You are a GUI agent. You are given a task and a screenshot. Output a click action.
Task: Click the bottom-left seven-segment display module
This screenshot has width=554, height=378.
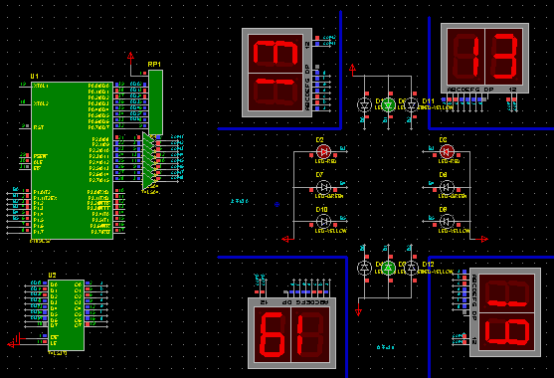(292, 333)
